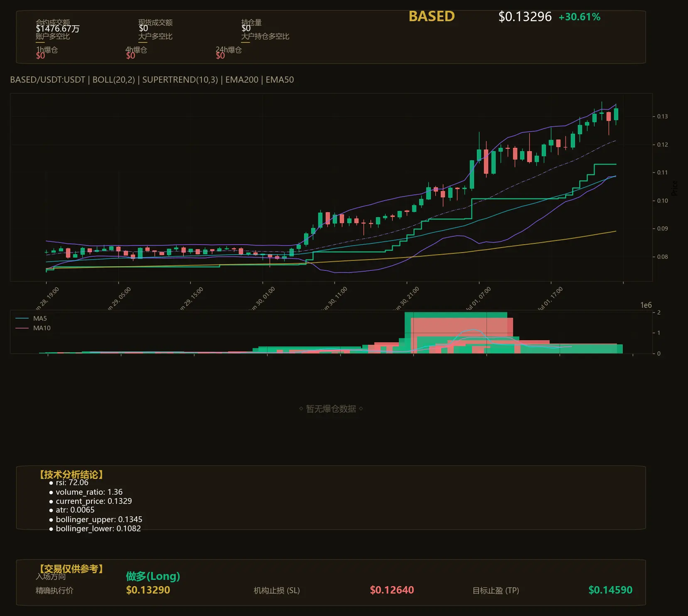Click the 0.13 price axis label
Viewport: 688px width, 616px height.
click(662, 116)
